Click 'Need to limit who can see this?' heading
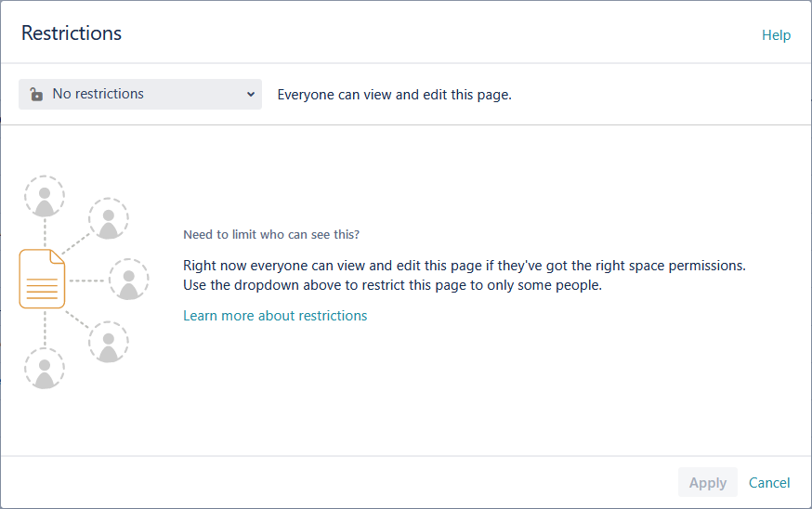The height and width of the screenshot is (509, 812). point(271,235)
